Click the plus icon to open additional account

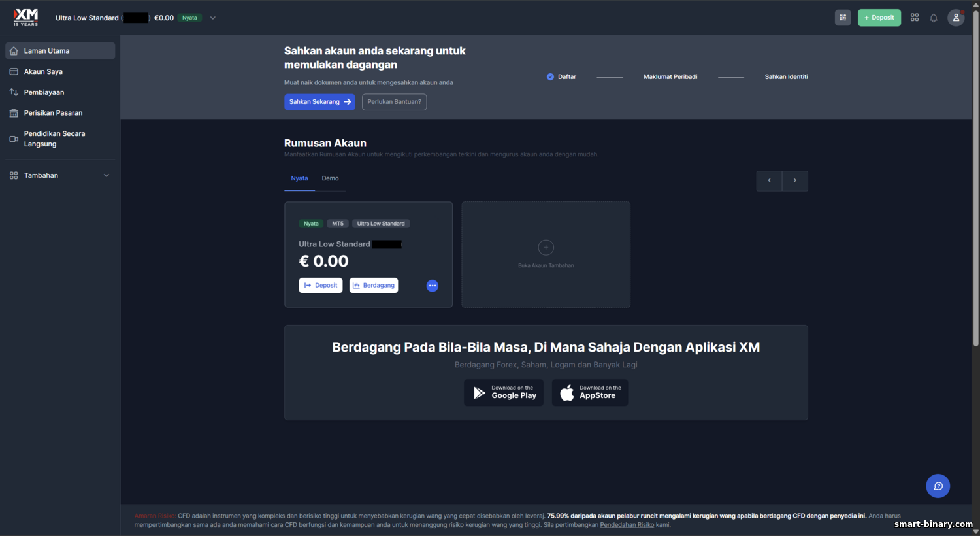pyautogui.click(x=546, y=247)
